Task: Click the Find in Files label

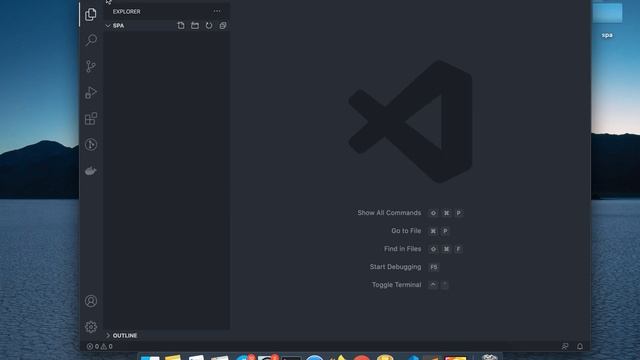Action: point(402,249)
